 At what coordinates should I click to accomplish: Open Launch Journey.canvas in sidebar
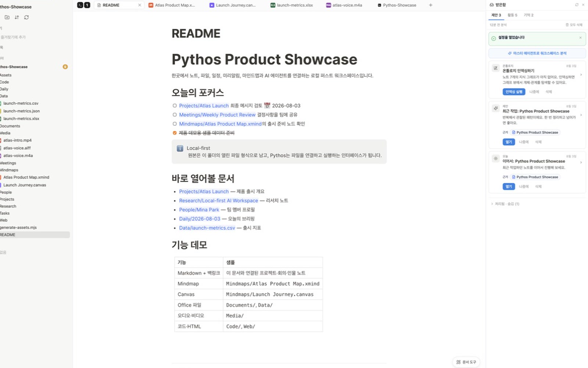[25, 185]
